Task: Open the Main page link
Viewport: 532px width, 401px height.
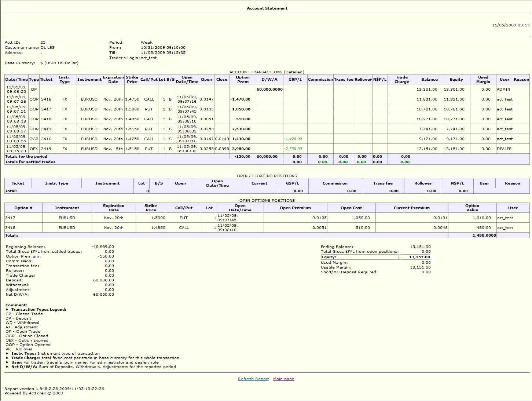Action: (x=284, y=379)
